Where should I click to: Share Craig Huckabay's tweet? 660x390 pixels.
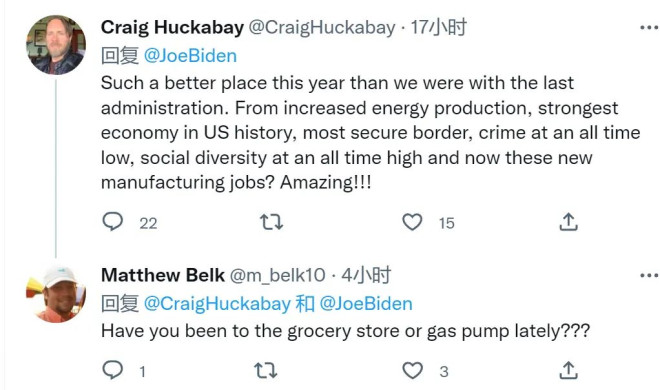[568, 222]
